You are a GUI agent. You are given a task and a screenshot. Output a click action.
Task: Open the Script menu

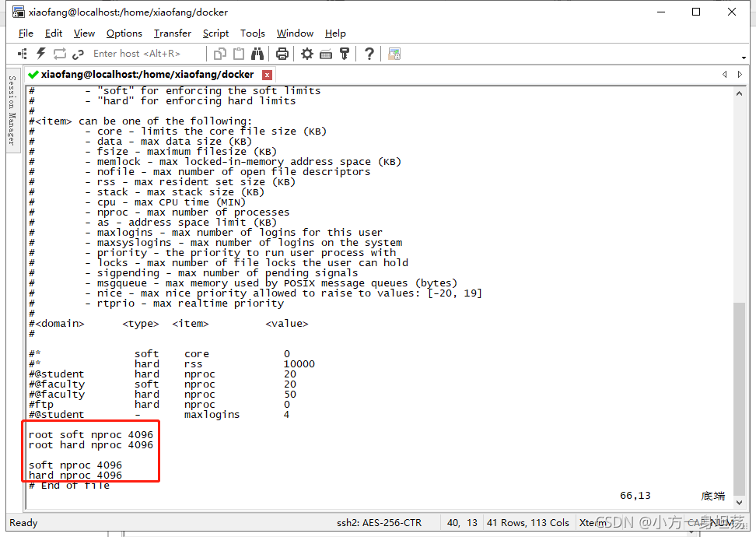215,33
